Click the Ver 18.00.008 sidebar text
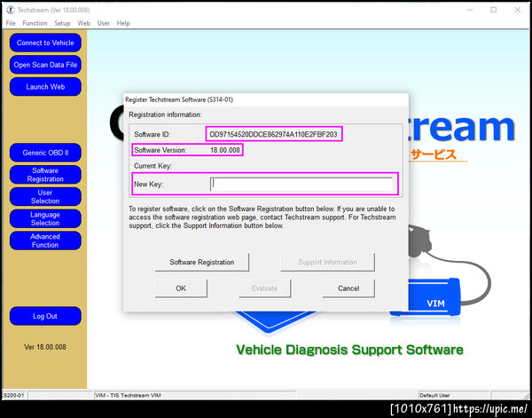 point(45,347)
